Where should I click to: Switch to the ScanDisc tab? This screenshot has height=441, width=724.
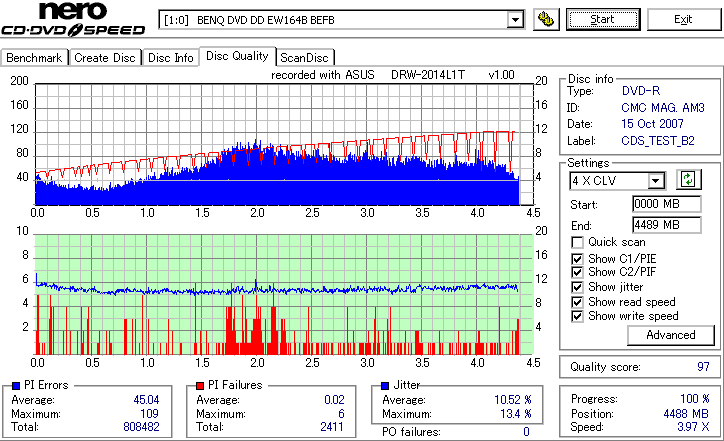[x=304, y=58]
